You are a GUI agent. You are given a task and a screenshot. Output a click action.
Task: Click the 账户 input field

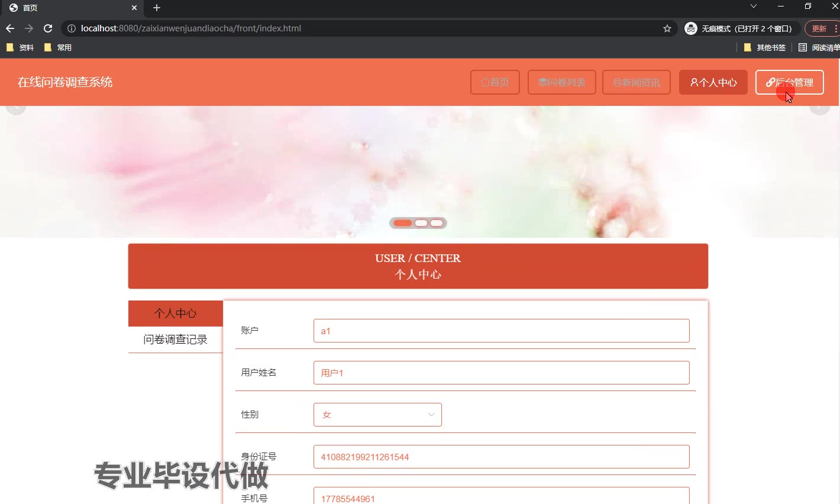[x=502, y=331]
